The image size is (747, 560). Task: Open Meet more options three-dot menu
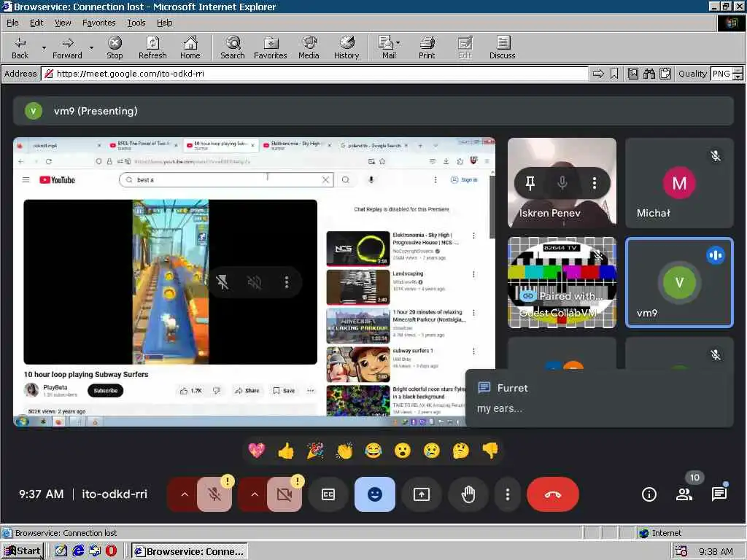[x=508, y=494]
